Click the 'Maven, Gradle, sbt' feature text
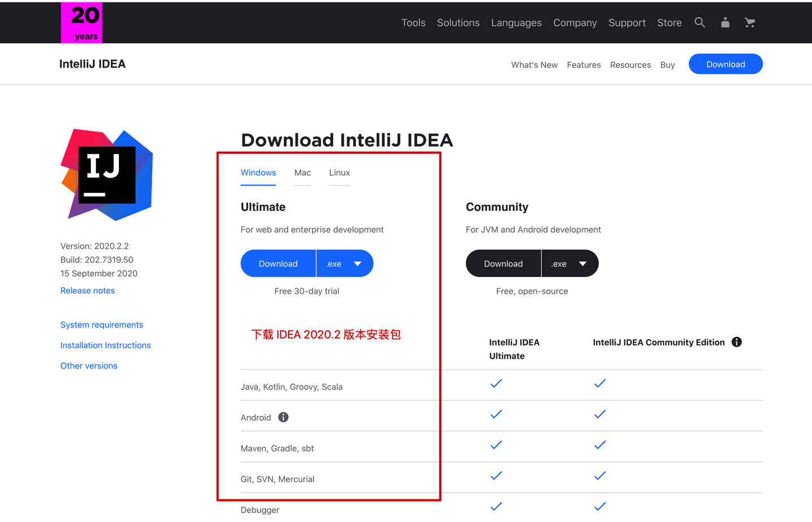812x522 pixels. coord(277,448)
